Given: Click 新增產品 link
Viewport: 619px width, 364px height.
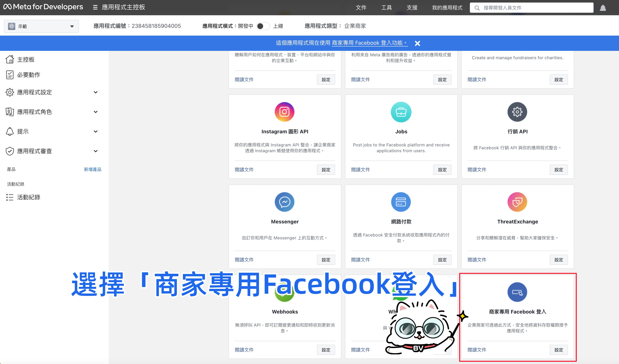Looking at the screenshot, I should pos(93,169).
